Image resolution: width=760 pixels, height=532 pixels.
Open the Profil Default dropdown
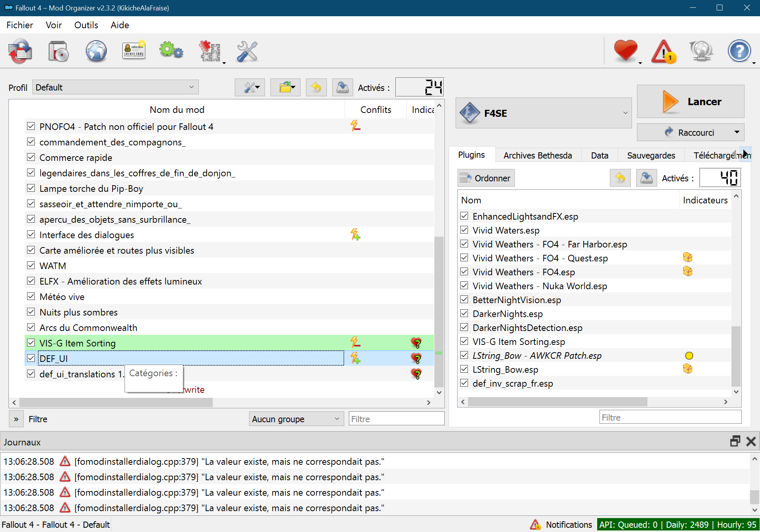point(115,87)
